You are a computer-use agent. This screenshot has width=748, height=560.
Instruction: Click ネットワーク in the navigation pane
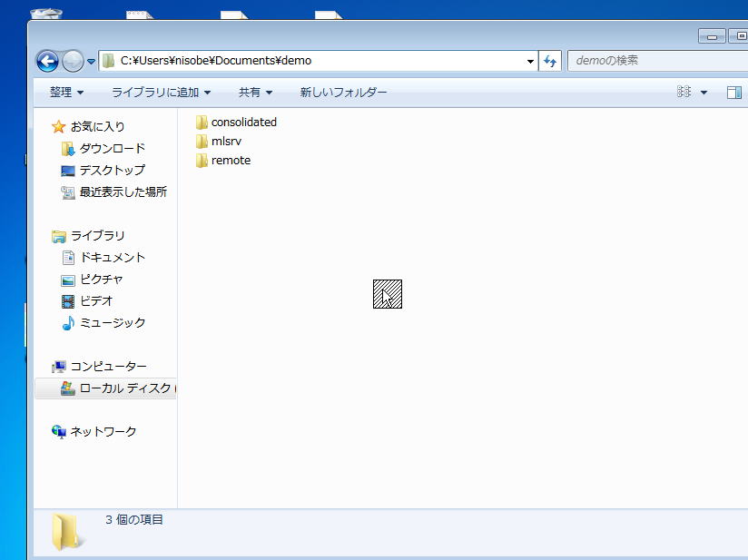[x=103, y=431]
